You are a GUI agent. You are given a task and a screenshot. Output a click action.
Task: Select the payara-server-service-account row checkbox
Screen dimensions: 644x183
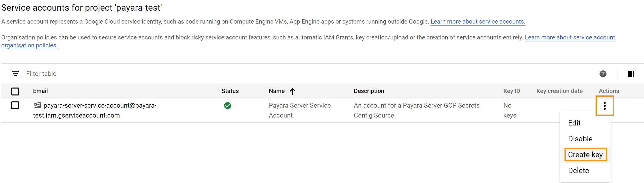tap(15, 105)
